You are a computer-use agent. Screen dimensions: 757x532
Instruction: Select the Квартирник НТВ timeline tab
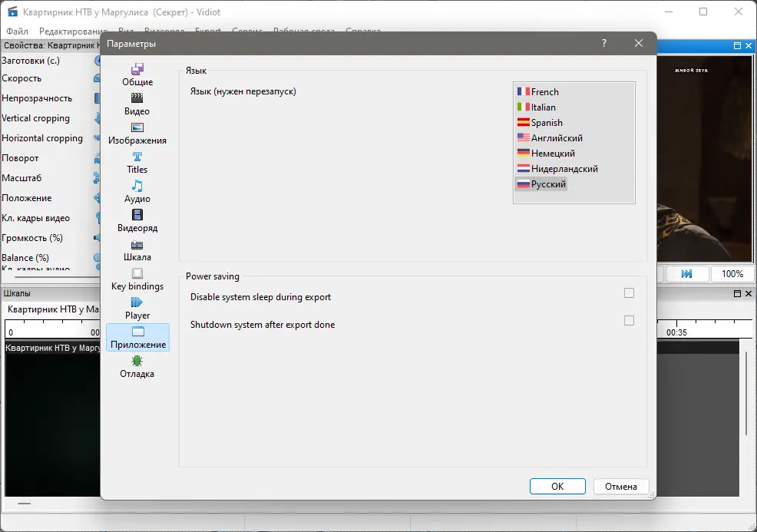coord(53,309)
